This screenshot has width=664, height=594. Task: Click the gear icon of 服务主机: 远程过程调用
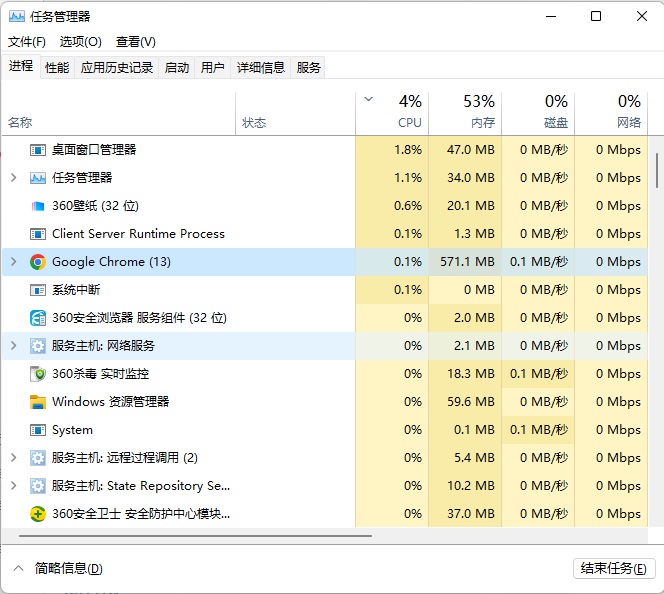(38, 458)
